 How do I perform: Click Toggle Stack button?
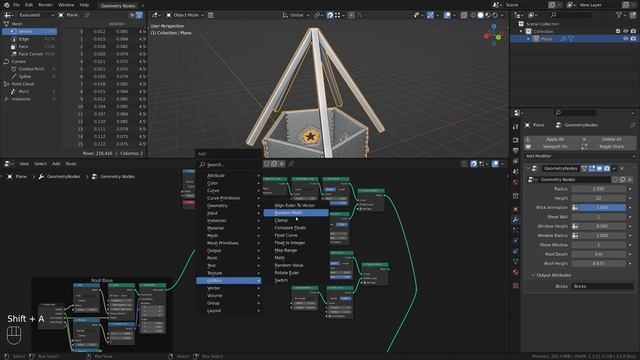[608, 147]
